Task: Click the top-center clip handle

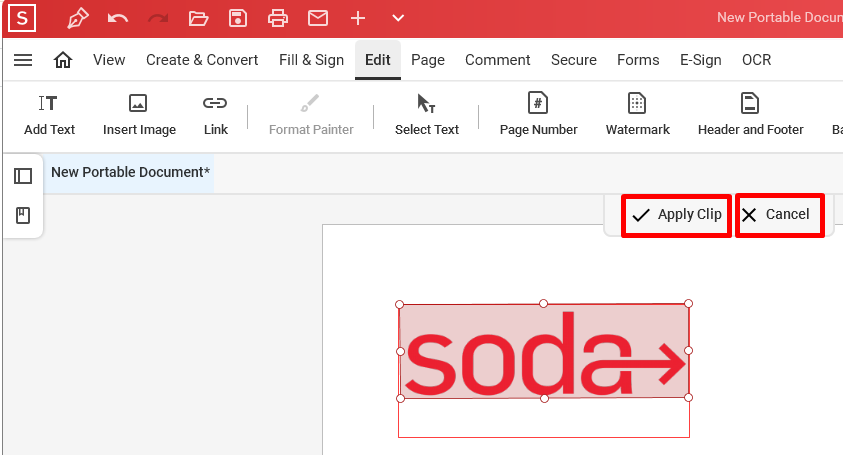Action: point(544,304)
